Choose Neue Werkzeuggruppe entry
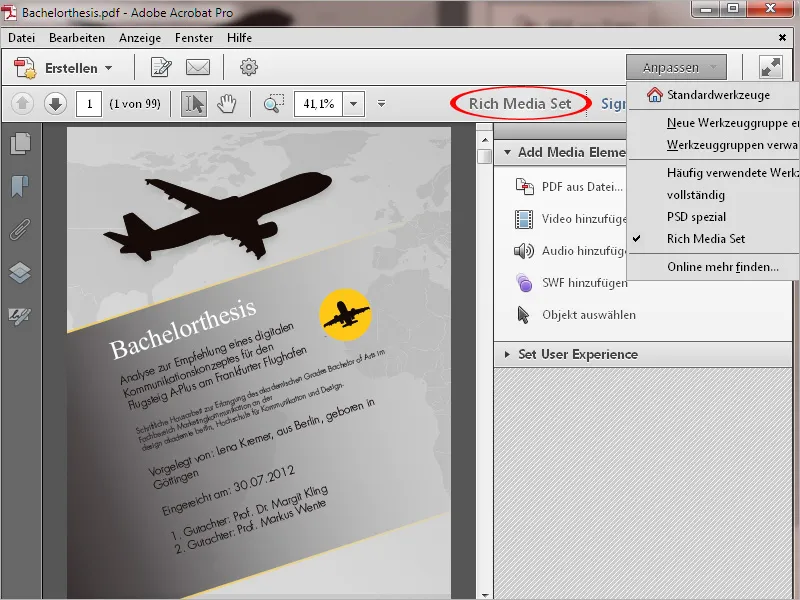 733,123
